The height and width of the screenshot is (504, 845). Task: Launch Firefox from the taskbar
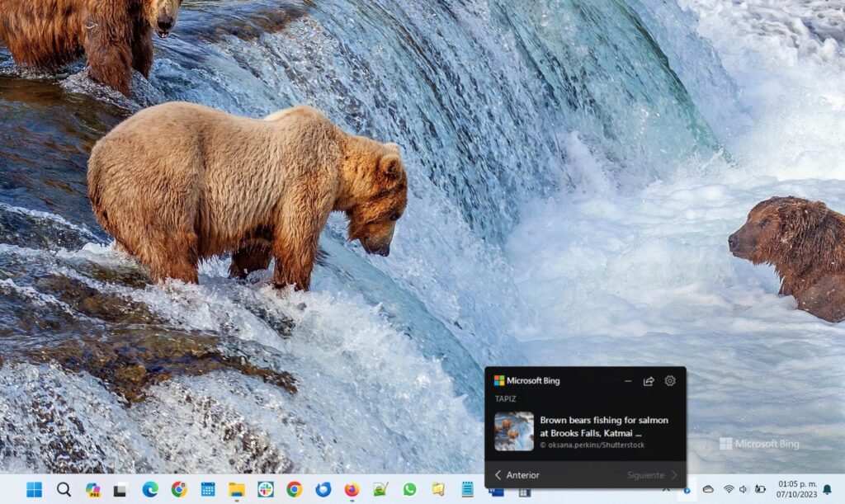pos(352,489)
